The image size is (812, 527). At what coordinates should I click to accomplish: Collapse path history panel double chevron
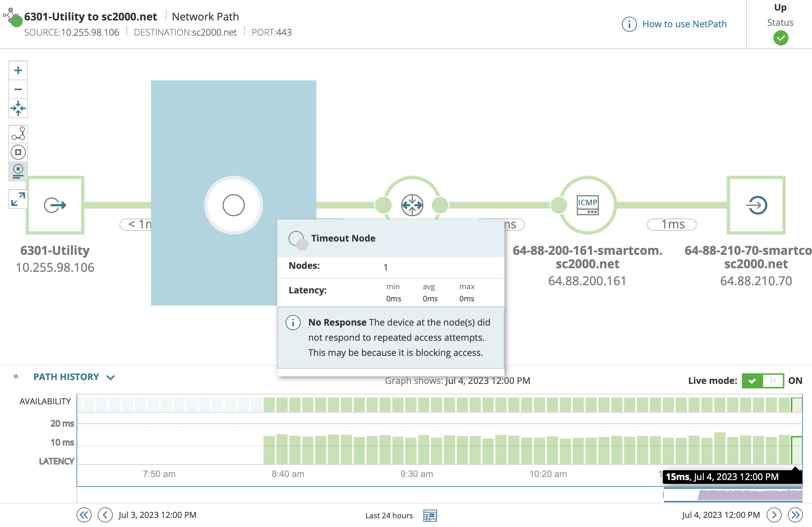pyautogui.click(x=16, y=376)
